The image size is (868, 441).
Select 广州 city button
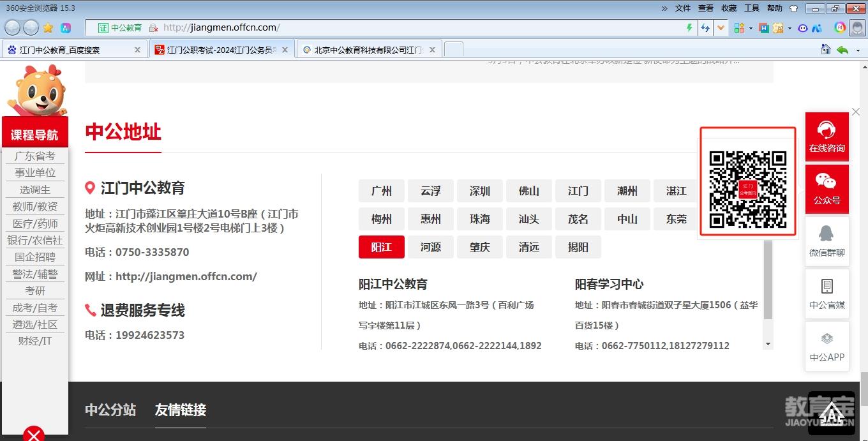point(382,191)
